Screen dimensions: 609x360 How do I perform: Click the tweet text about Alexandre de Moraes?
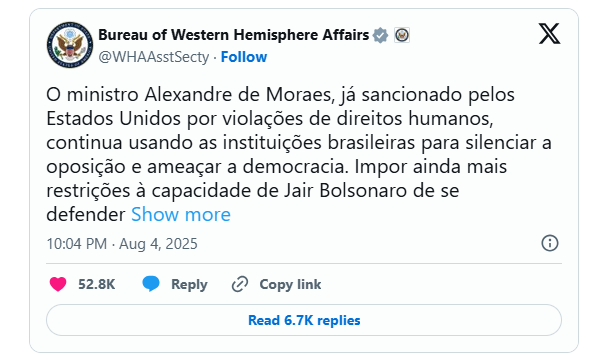click(299, 154)
